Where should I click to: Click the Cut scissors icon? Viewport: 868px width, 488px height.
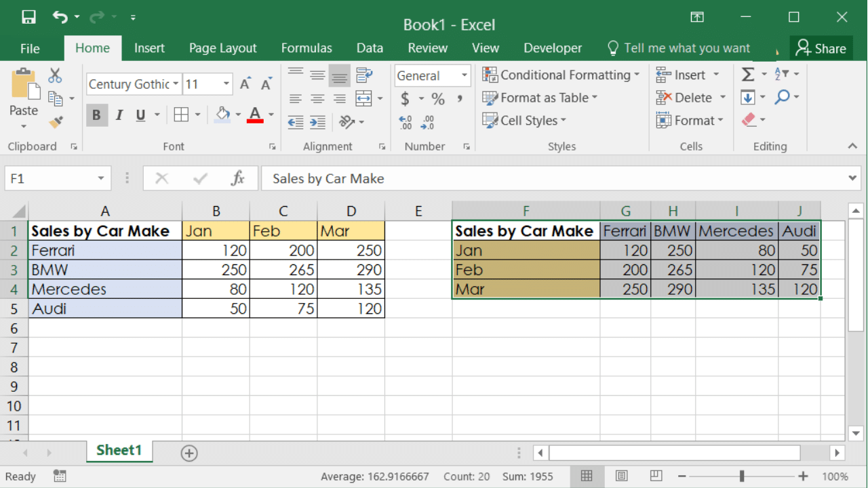click(55, 75)
